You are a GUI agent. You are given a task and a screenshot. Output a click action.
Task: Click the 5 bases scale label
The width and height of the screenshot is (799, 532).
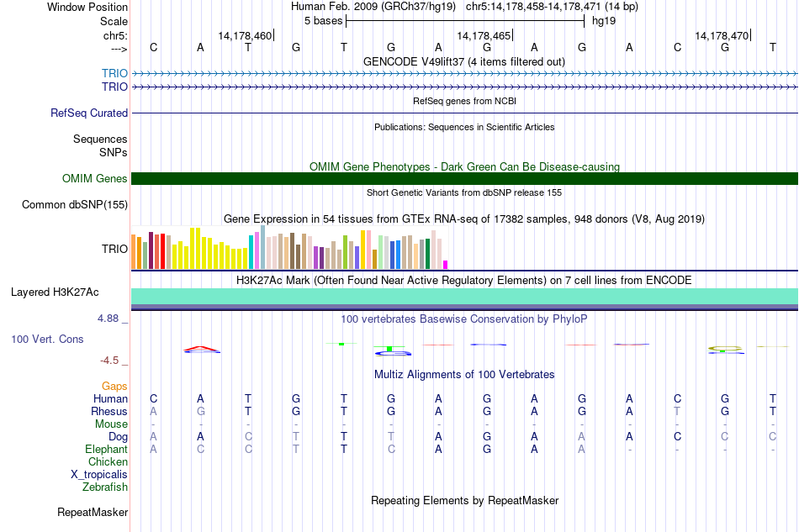323,21
